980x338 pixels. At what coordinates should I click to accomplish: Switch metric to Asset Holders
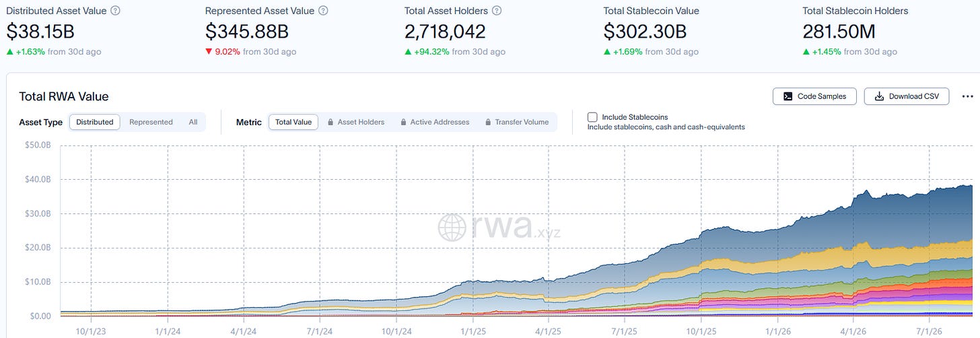(x=355, y=122)
